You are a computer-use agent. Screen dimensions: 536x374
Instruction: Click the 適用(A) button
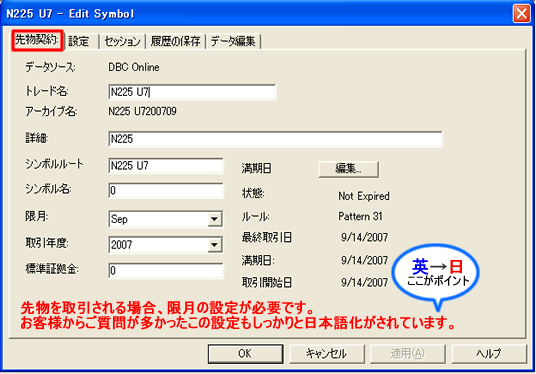407,353
